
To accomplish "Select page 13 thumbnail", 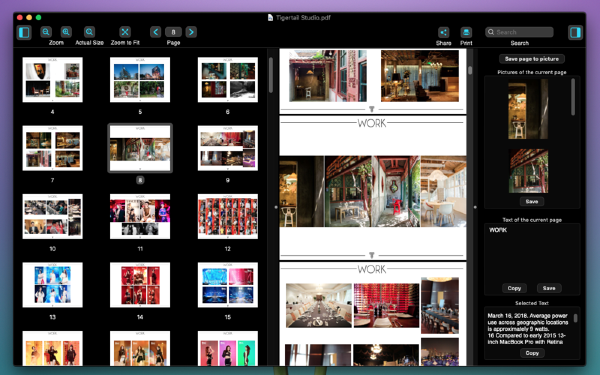I will point(52,285).
